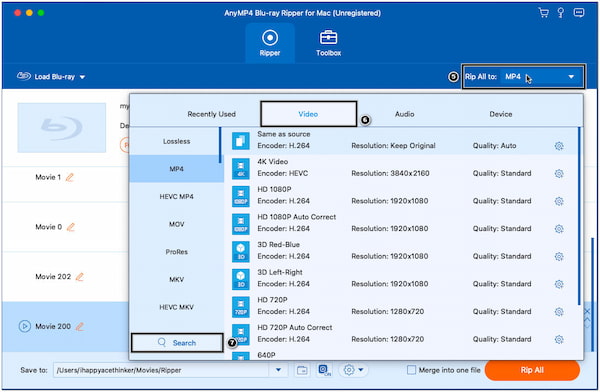Toggle the hardware acceleration ON icon
The image size is (600, 392).
coord(324,370)
